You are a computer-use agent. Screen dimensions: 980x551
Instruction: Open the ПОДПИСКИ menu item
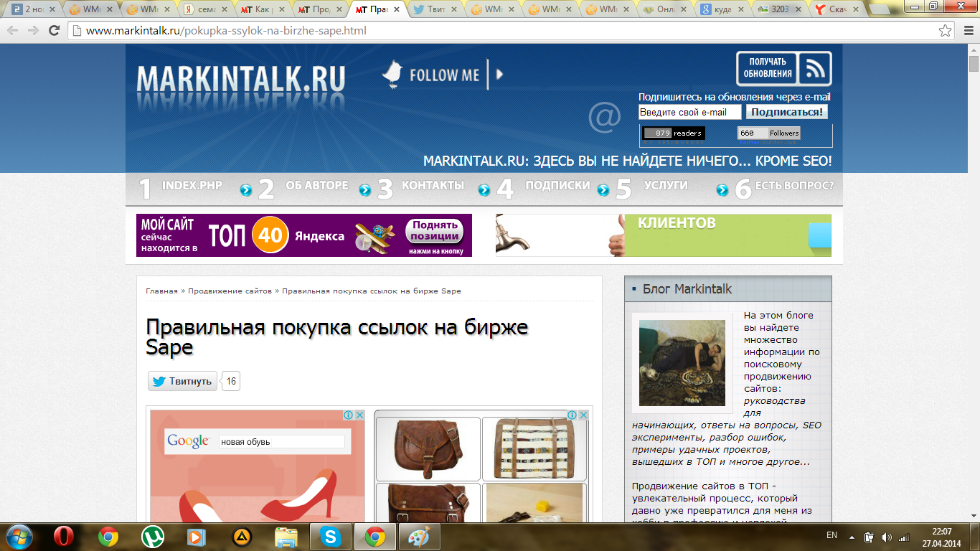coord(557,185)
